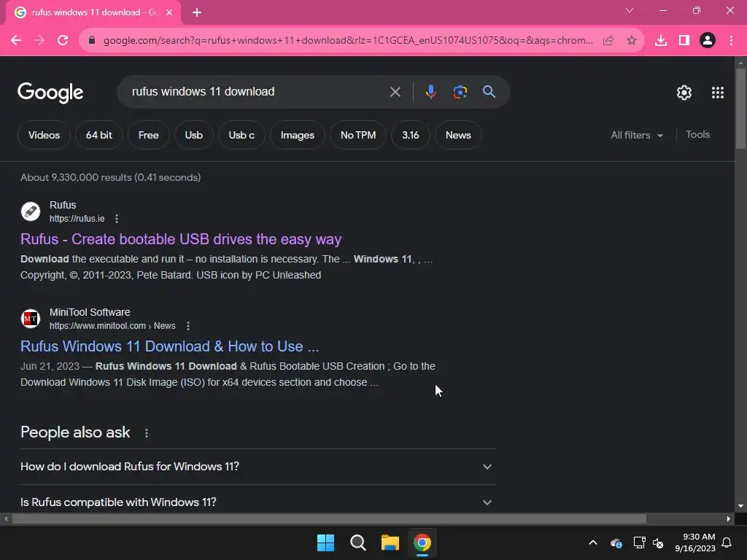Image resolution: width=747 pixels, height=560 pixels.
Task: Click the scroll right arrow
Action: tap(729, 518)
